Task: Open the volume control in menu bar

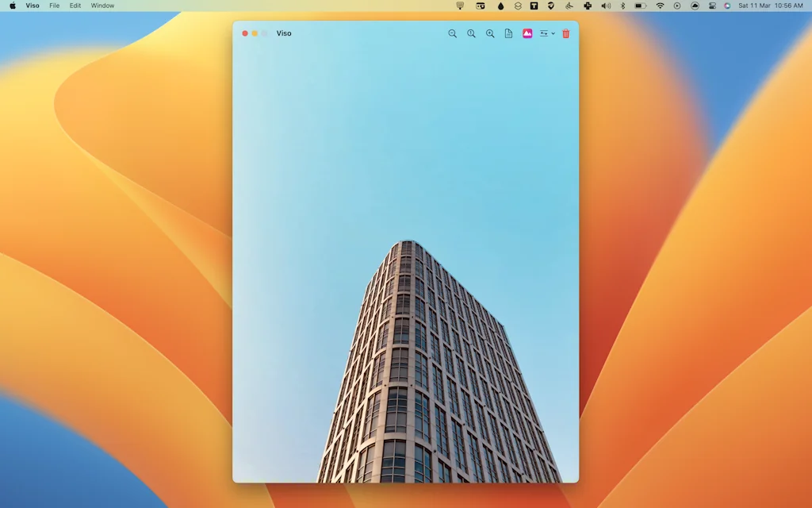Action: click(606, 6)
